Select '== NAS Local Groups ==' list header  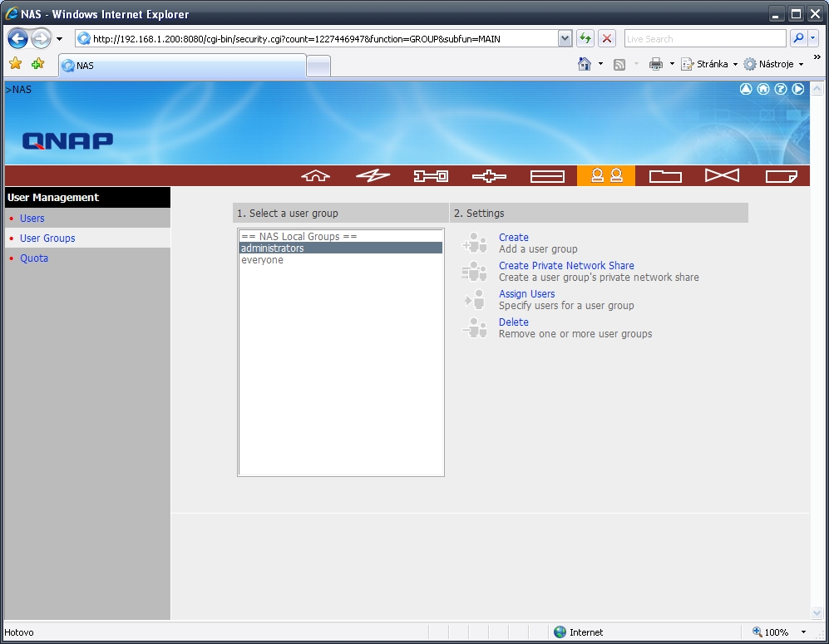coord(340,236)
